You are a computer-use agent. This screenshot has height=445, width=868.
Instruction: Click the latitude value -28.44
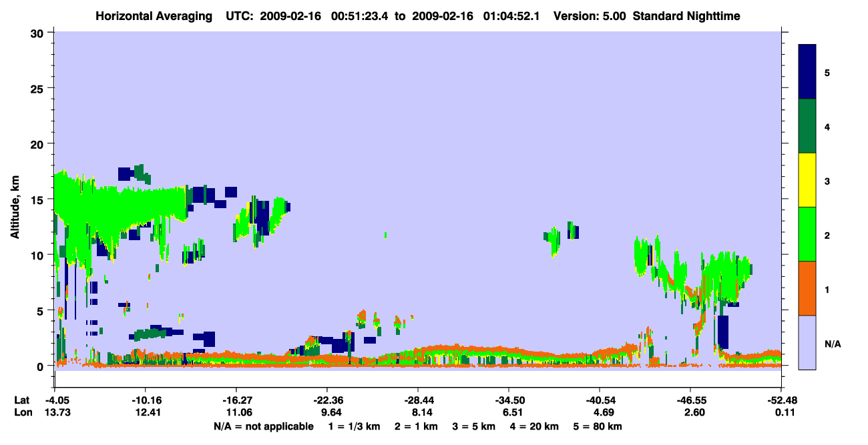pyautogui.click(x=417, y=400)
